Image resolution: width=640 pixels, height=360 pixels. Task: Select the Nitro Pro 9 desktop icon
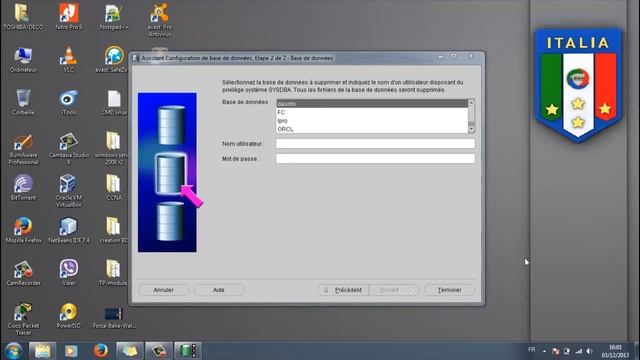69,17
